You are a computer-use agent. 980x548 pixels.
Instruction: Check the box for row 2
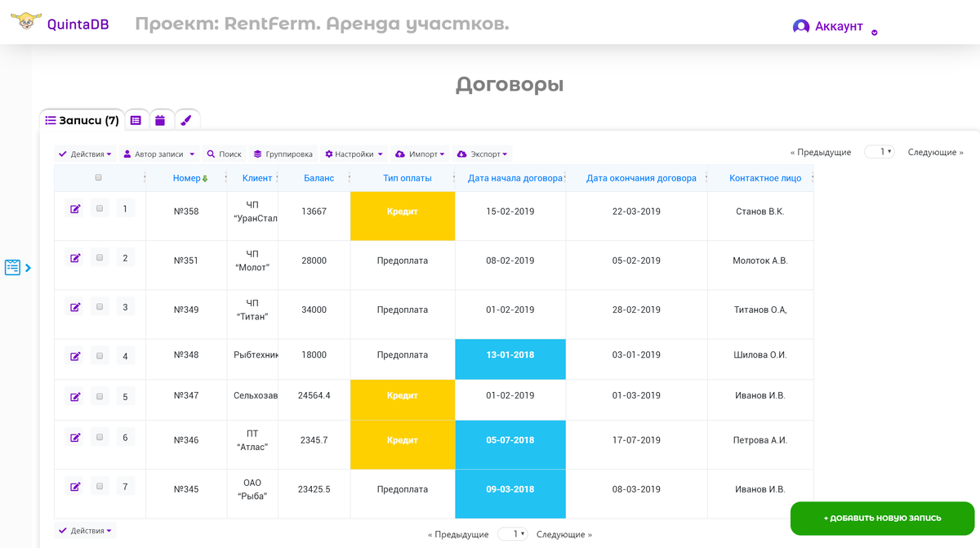100,258
